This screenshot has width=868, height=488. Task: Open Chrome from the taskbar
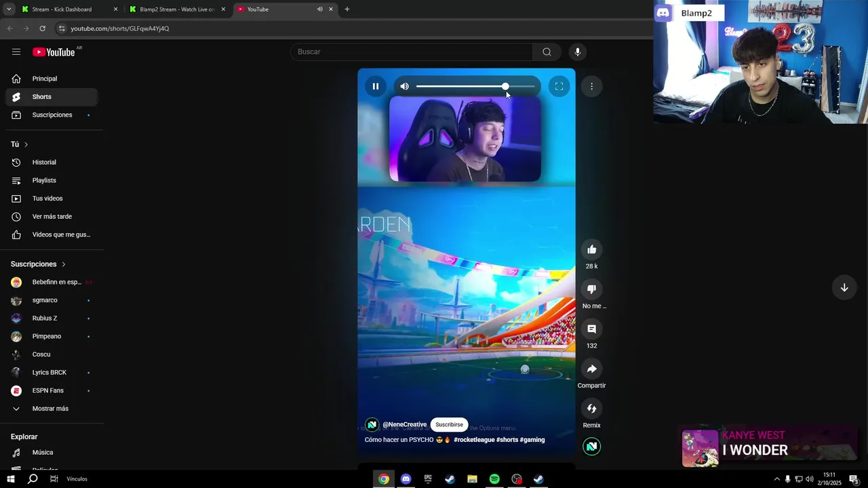pyautogui.click(x=384, y=479)
